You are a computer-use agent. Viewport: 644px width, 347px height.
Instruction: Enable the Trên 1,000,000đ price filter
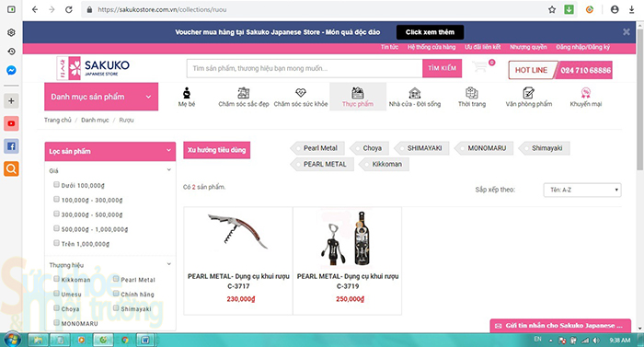point(57,243)
